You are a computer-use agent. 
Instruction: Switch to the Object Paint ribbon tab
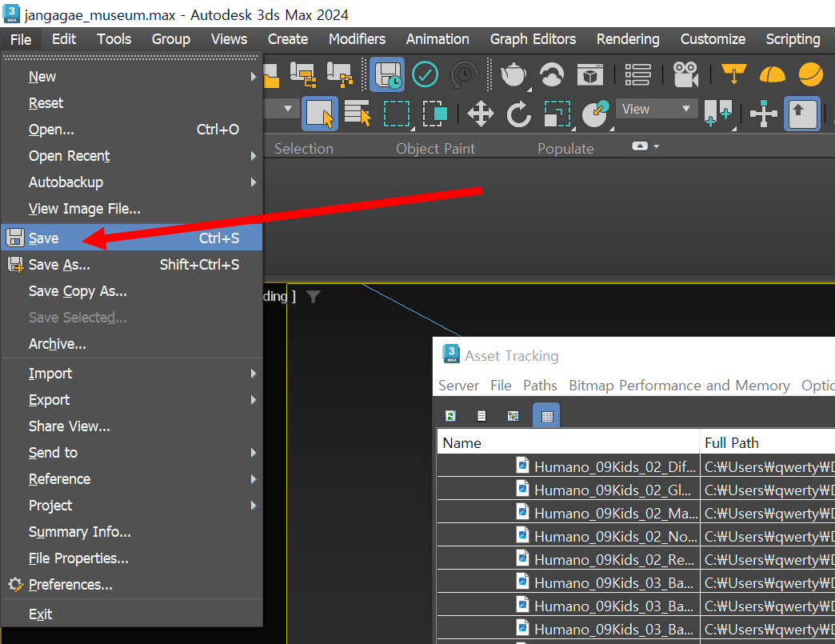435,149
